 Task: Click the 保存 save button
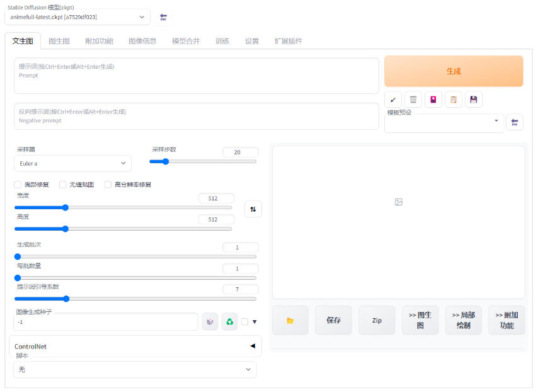(x=333, y=320)
